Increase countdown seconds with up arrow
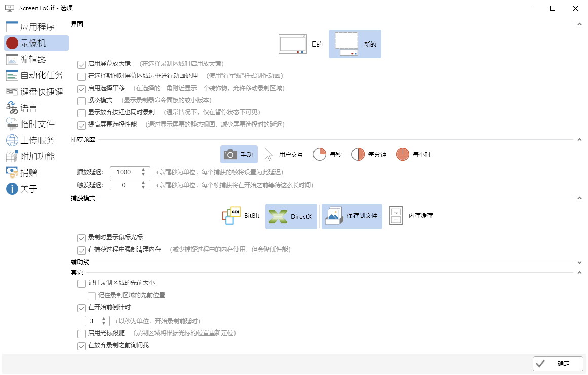 click(103, 319)
